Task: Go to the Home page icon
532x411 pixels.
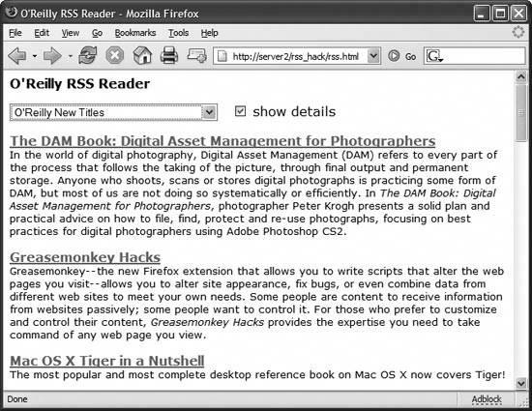Action: coord(142,55)
